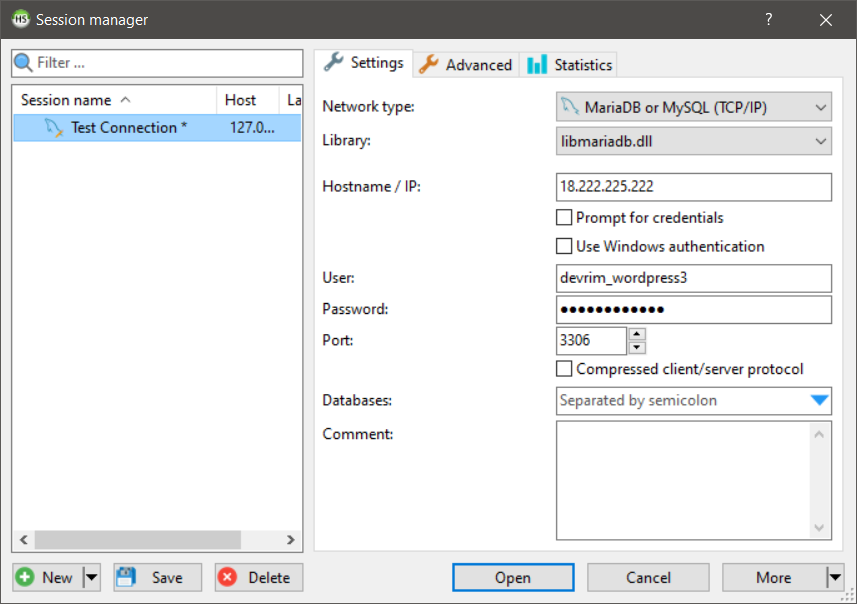
Task: Increase the port number with up arrow
Action: [x=637, y=334]
